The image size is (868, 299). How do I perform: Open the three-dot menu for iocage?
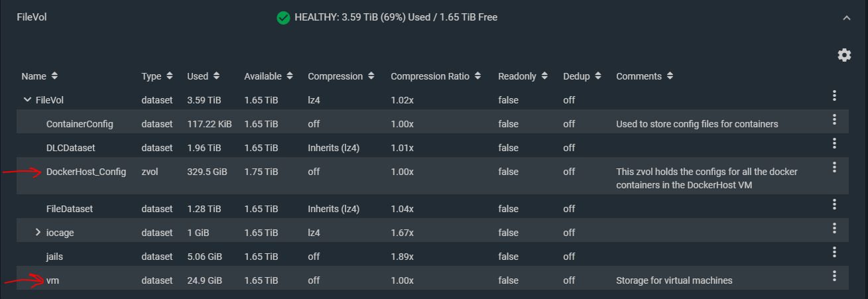[835, 228]
